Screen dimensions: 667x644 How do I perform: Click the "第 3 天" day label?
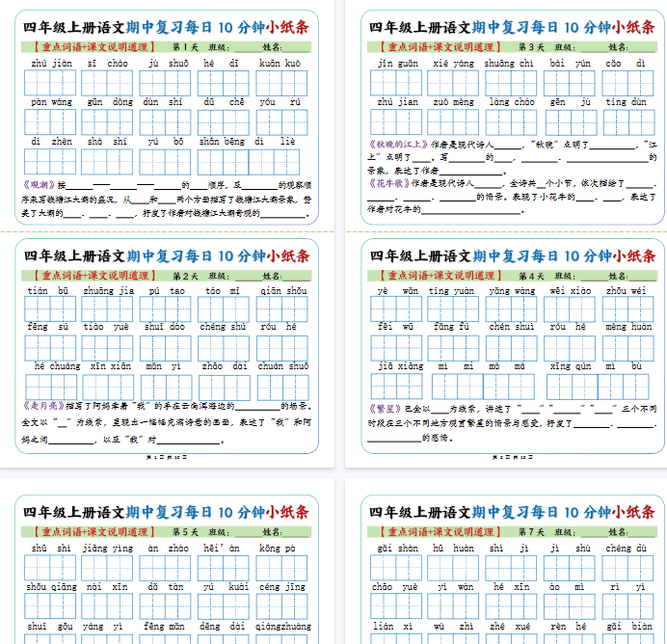[x=531, y=47]
